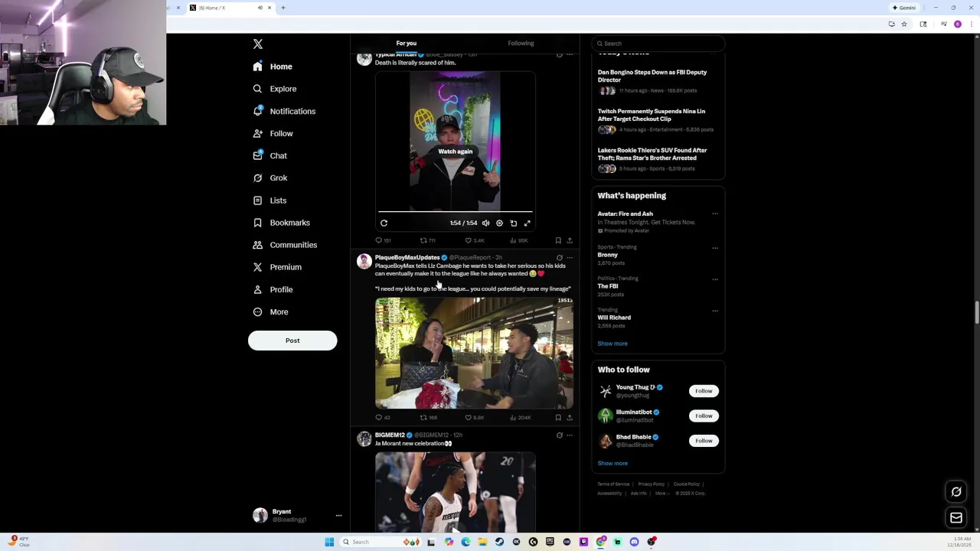Reply to Typical African post with 151 replies
The image size is (980, 551).
click(383, 240)
